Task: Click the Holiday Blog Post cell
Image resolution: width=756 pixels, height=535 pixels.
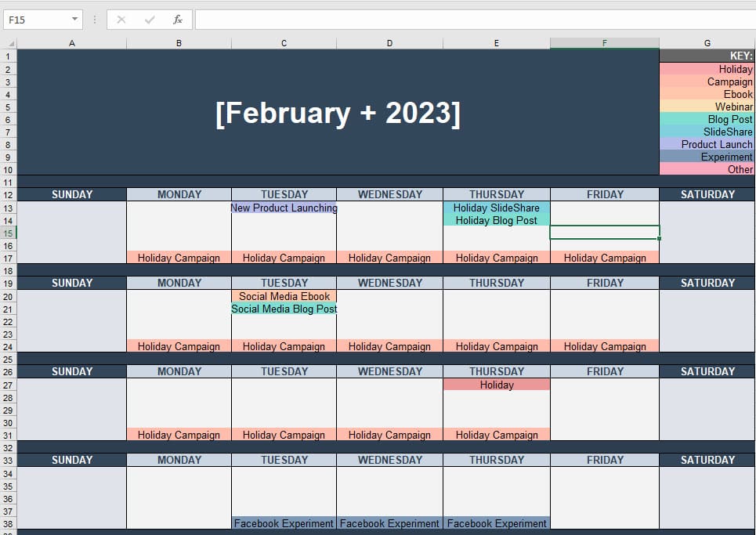Action: (x=497, y=220)
